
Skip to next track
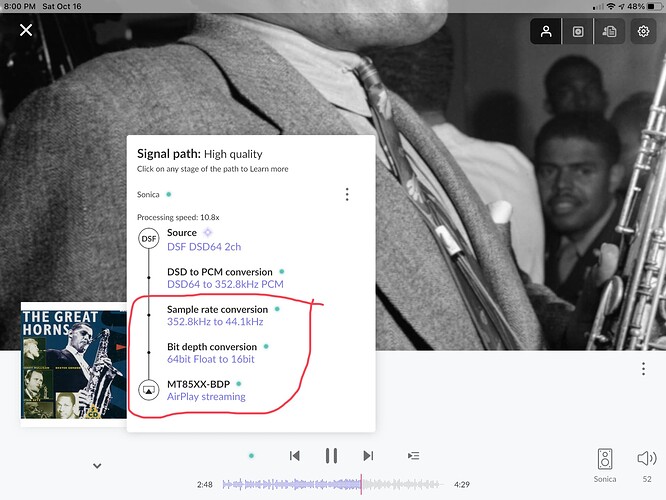click(x=368, y=456)
